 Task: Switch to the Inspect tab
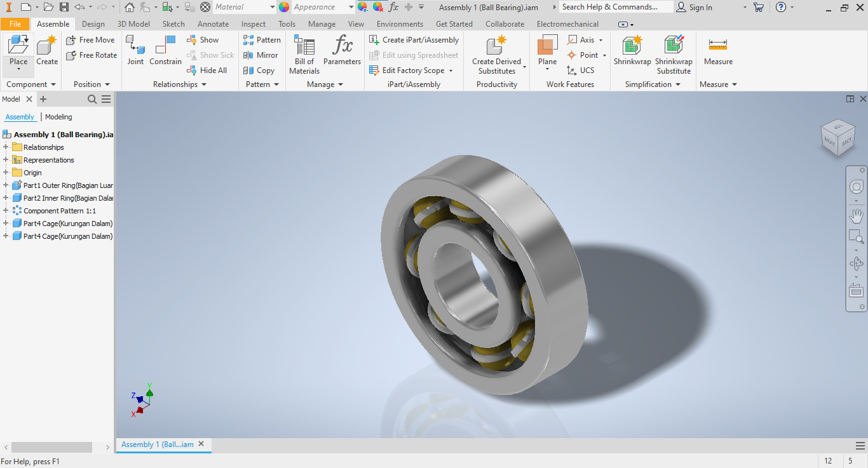coord(254,24)
